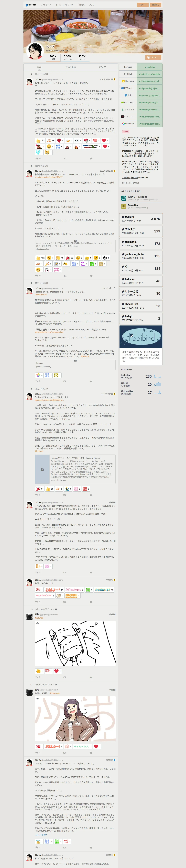Click the strawberry 3 reaction on first post
Screen dimensions: 186x868
[60, 140]
